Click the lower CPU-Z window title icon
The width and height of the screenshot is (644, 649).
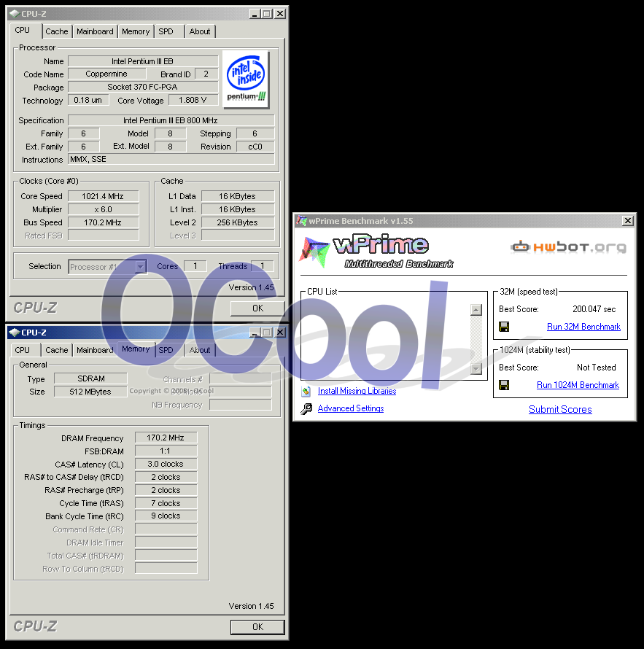coord(14,333)
